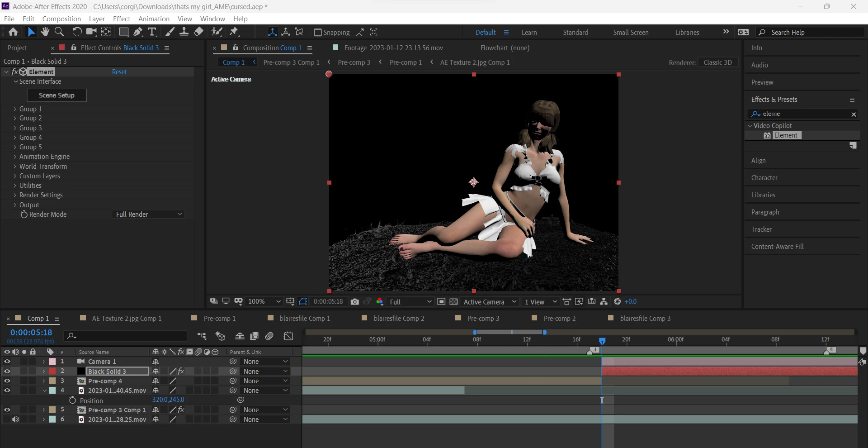Toggle visibility of Pre-comp 4 layer
Screen dimensions: 868x448
click(7, 381)
